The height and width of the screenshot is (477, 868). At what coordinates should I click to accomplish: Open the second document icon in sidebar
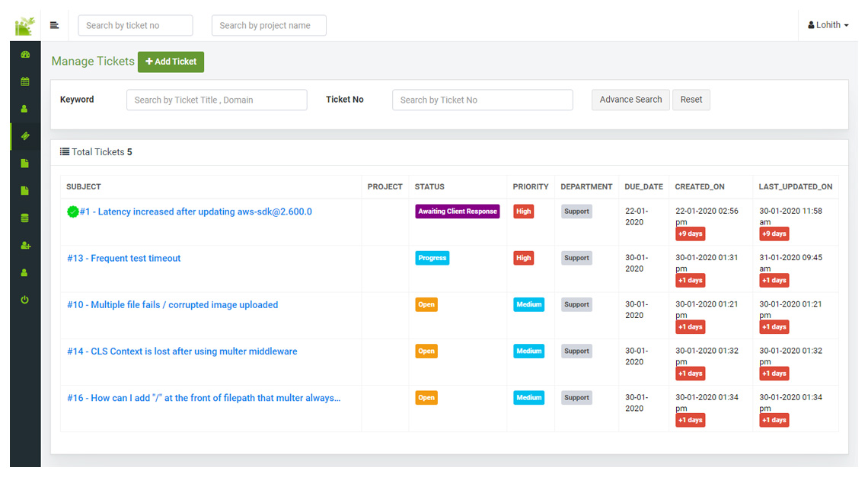pos(24,190)
